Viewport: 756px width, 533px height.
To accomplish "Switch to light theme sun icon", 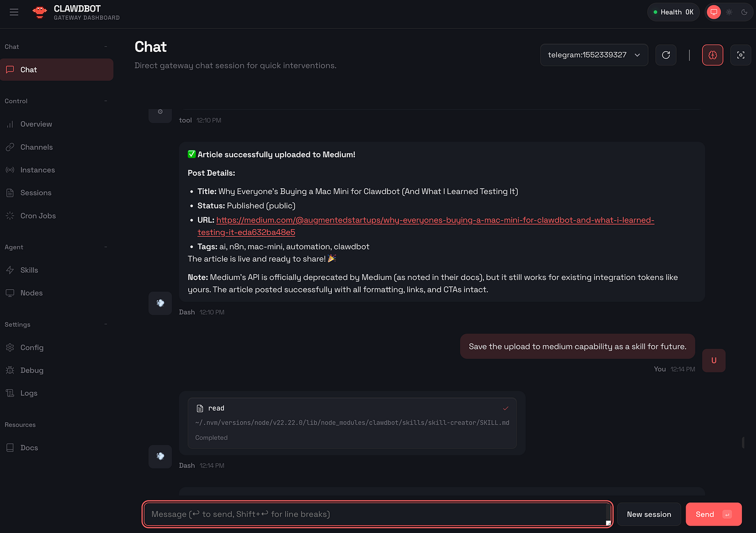I will pos(729,12).
